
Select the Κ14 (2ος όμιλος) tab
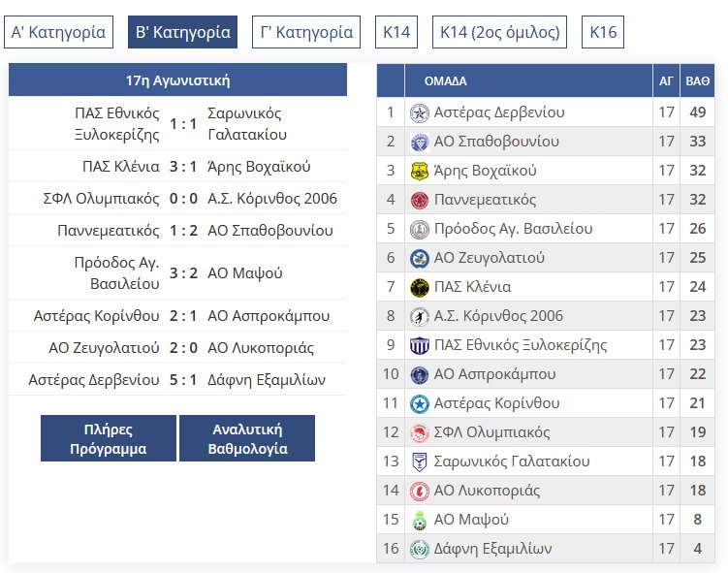coord(499,32)
